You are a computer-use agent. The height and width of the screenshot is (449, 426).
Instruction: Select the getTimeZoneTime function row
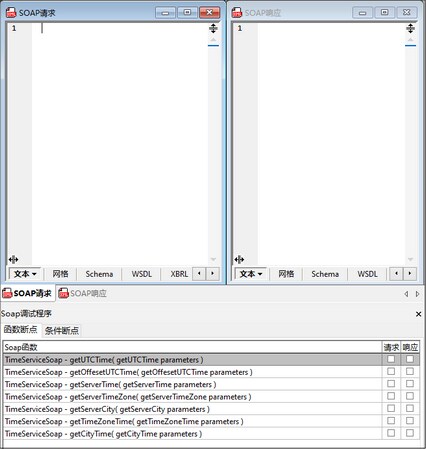click(x=193, y=421)
